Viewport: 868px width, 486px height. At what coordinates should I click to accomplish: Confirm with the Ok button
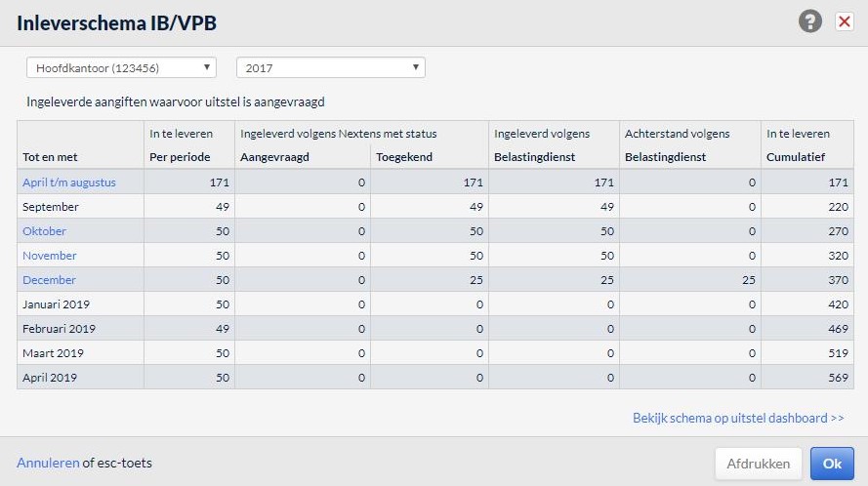tap(832, 464)
